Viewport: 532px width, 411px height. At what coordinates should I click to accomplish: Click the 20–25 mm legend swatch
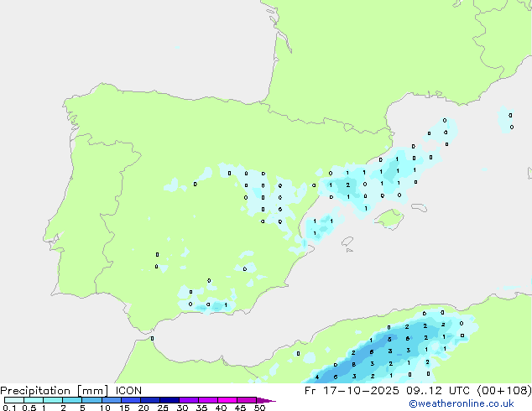click(150, 400)
